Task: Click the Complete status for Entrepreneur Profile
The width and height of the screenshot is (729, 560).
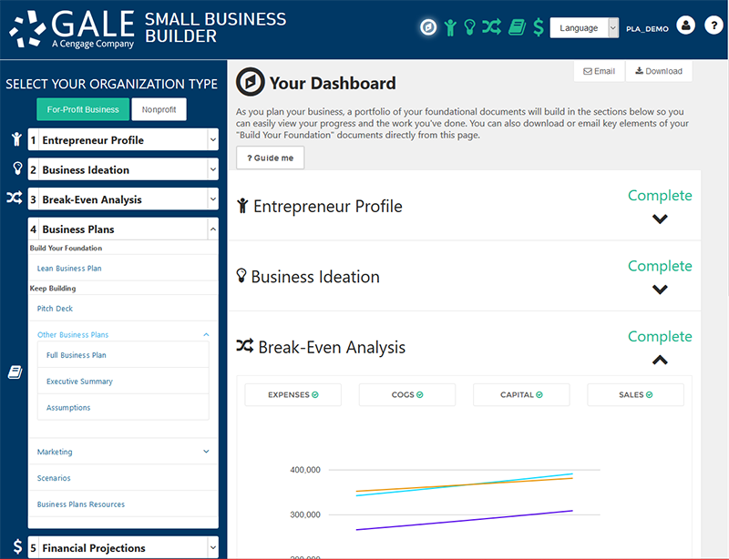Action: (x=660, y=195)
